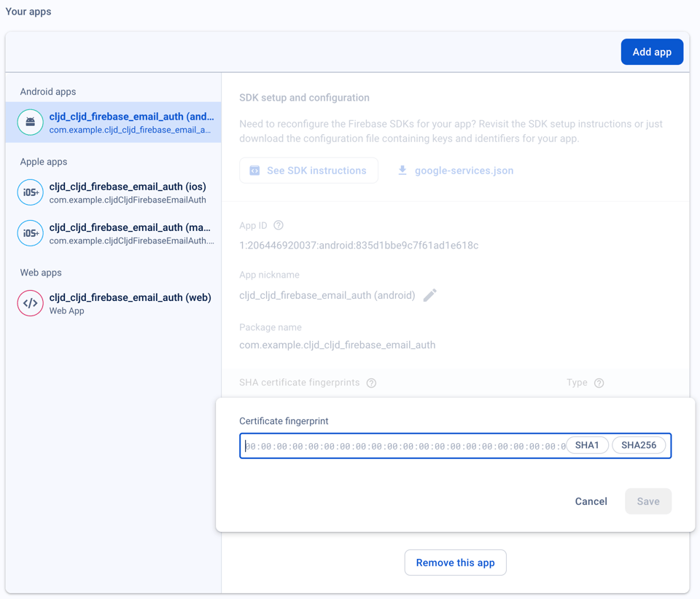Click the iOS icon for the ios app
This screenshot has width=700, height=599.
(30, 192)
